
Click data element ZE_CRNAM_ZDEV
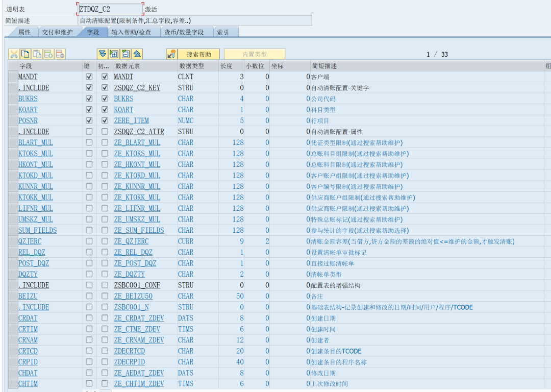139,340
